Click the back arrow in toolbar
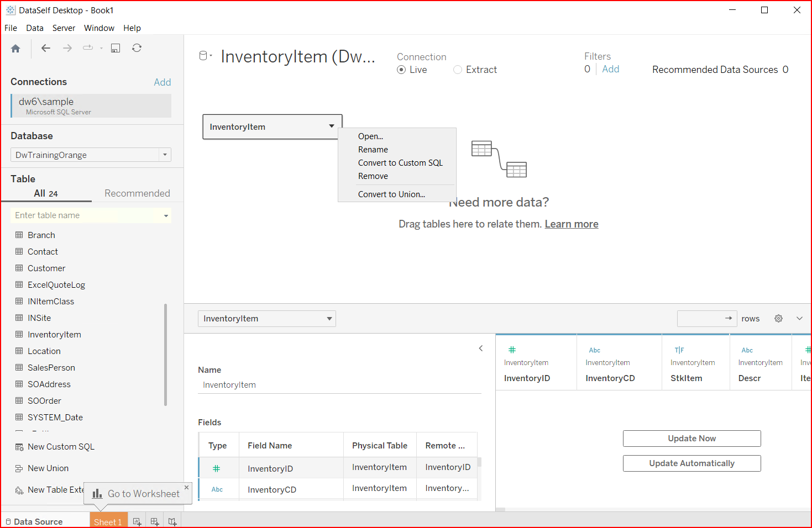The image size is (812, 528). [x=46, y=49]
